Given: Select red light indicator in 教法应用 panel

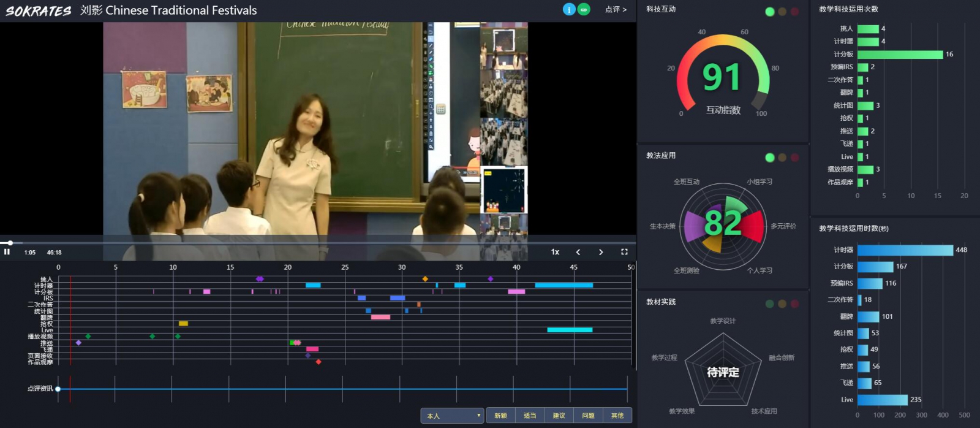Looking at the screenshot, I should point(794,158).
